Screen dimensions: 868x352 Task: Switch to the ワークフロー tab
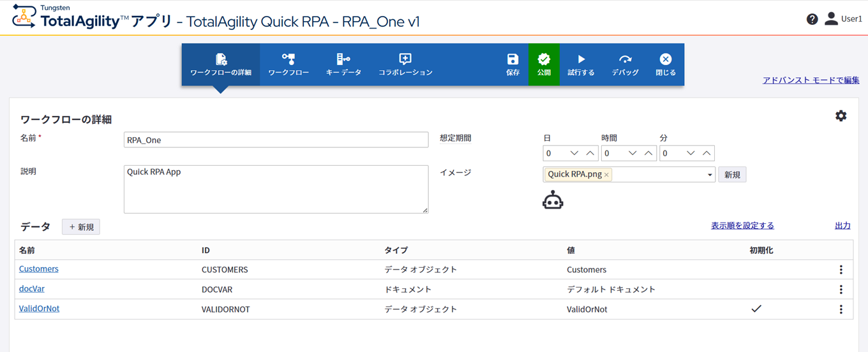(x=288, y=64)
